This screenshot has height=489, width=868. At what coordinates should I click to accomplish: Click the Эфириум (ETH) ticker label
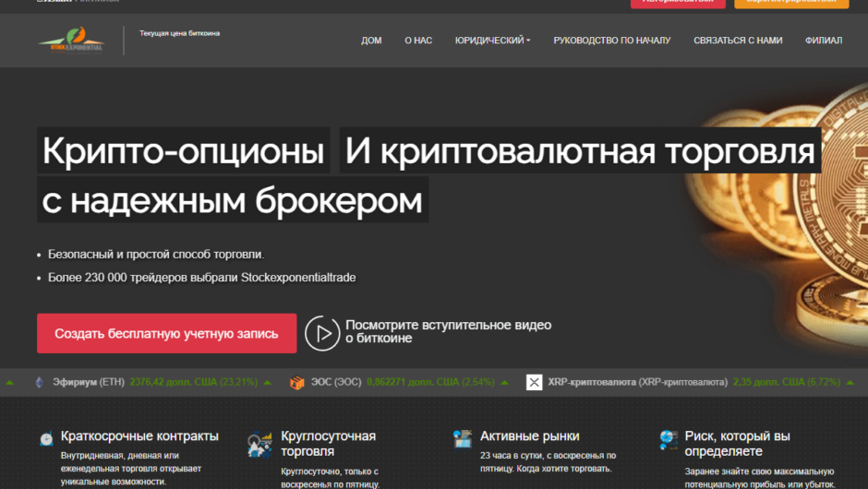click(89, 382)
